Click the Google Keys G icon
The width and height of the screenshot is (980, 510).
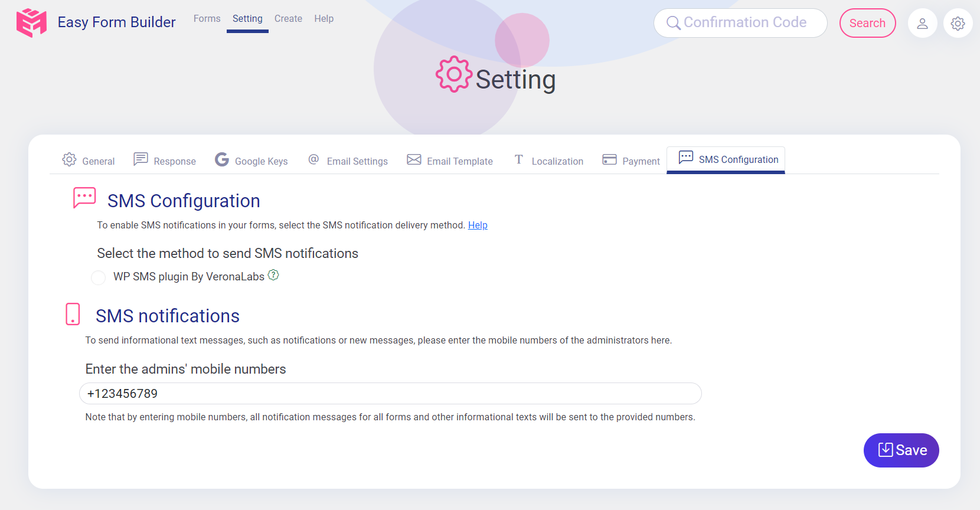(222, 159)
